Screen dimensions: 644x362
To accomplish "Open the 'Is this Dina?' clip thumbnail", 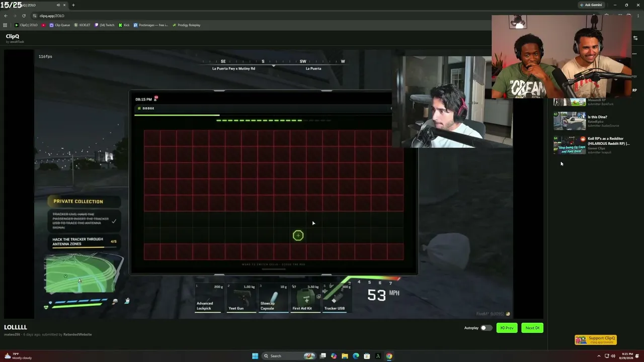I will point(570,121).
